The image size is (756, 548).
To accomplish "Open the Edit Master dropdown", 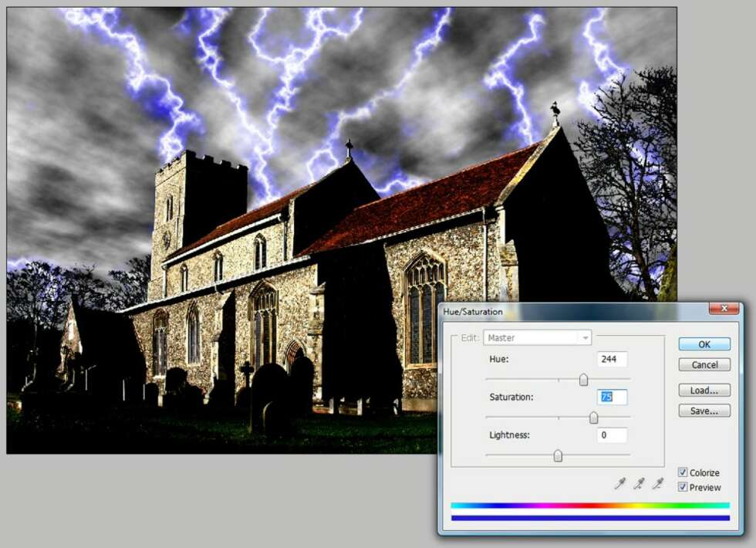I will 537,338.
